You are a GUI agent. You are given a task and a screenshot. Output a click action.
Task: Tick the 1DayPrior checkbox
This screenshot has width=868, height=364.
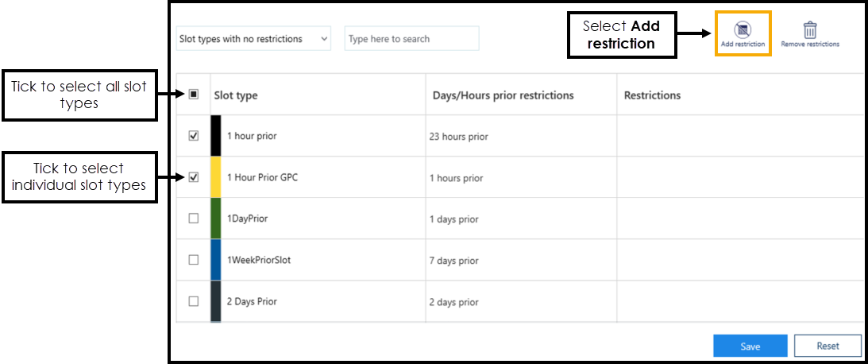194,219
